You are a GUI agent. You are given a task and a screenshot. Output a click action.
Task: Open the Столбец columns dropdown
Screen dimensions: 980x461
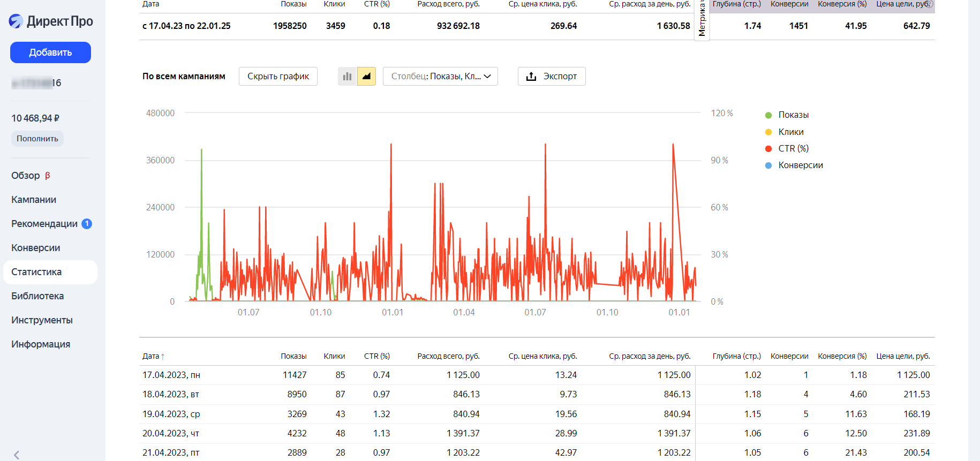440,77
